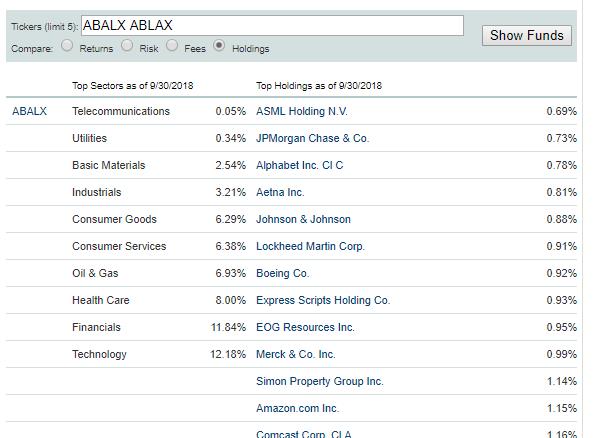Open Comcast Corp. Cl A link
Viewport: 597px width, 438px height.
click(304, 434)
